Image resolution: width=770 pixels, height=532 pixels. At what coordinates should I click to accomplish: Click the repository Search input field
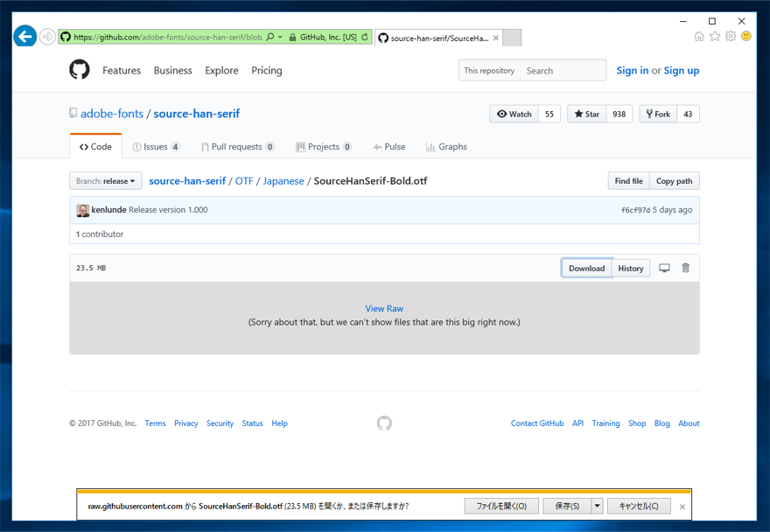click(563, 70)
